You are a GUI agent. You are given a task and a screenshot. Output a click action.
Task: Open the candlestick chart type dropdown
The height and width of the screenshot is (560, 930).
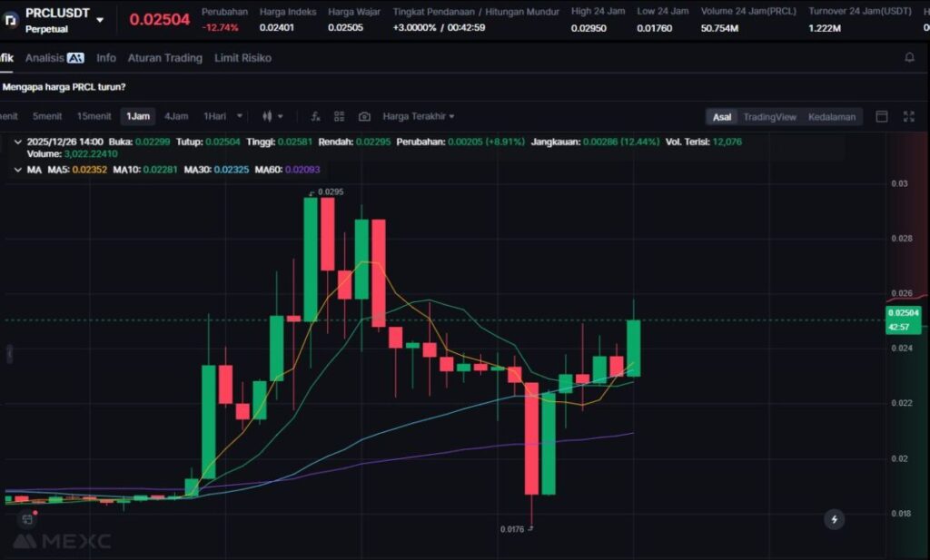coord(272,116)
